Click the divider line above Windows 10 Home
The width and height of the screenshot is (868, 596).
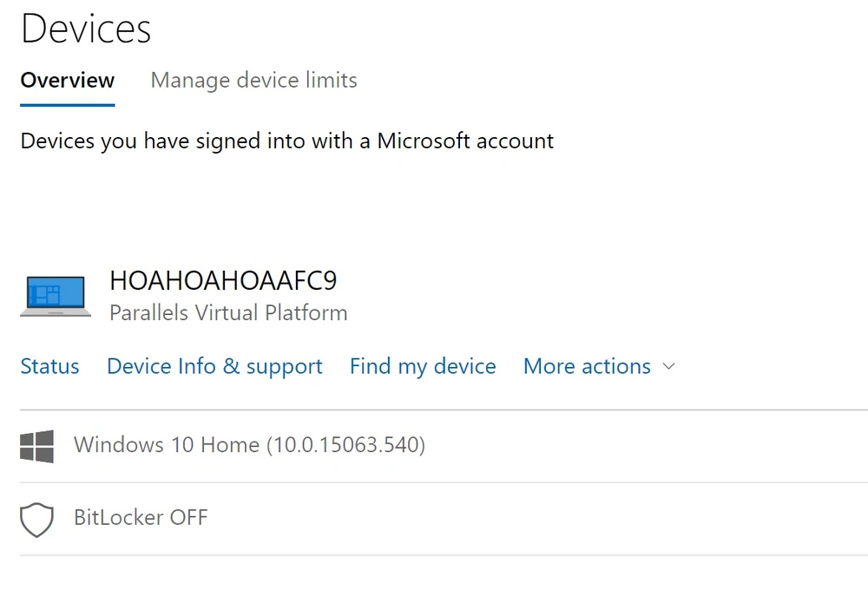434,409
